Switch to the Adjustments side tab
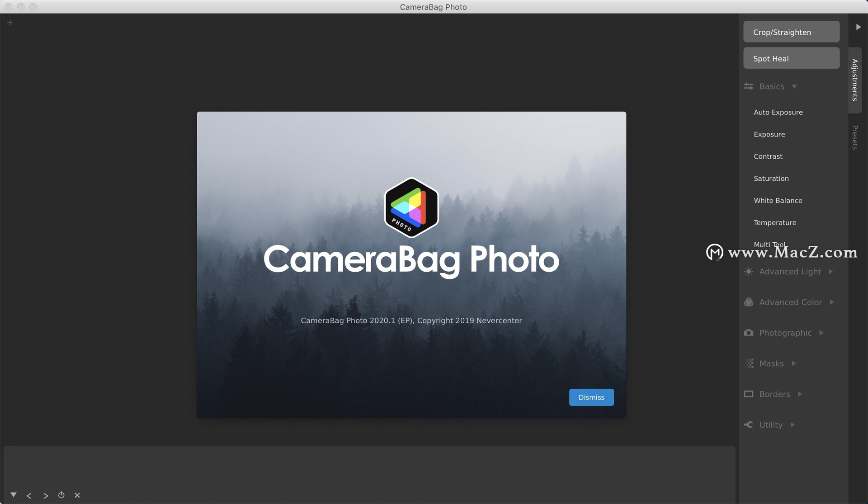The width and height of the screenshot is (868, 504). tap(854, 80)
